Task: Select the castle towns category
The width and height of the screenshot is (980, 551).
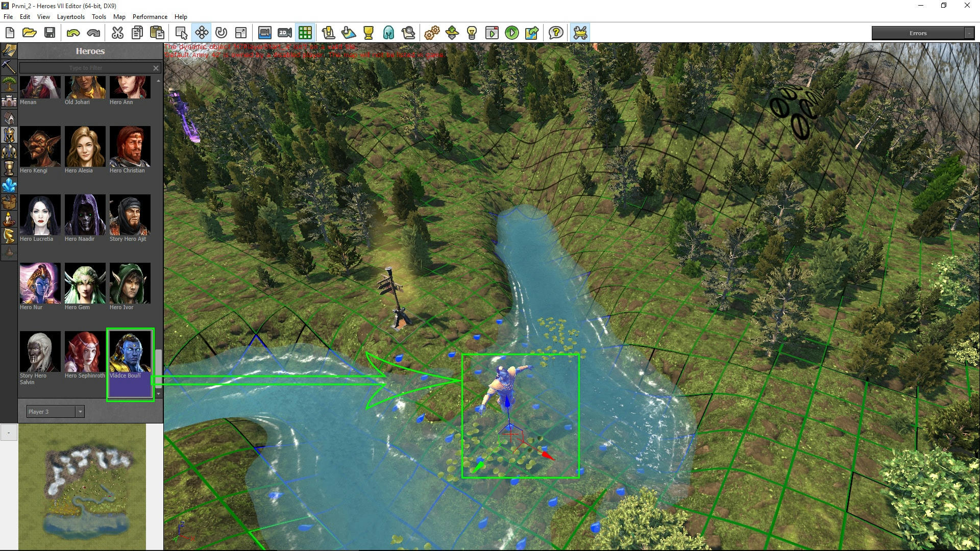Action: (9, 101)
